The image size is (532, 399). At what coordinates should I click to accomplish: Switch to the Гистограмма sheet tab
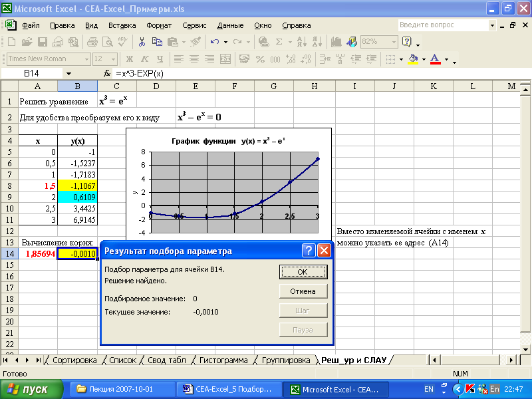click(x=223, y=360)
